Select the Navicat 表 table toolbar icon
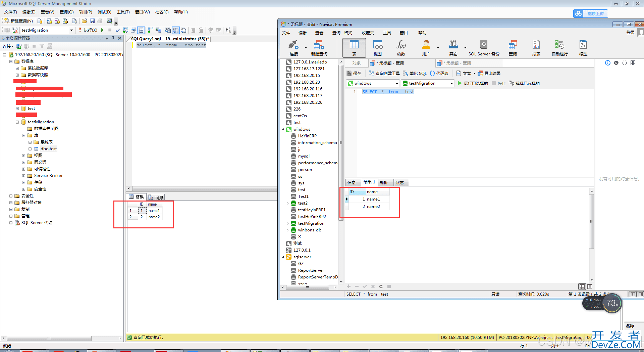Screen dimensions: 644x352 354,48
